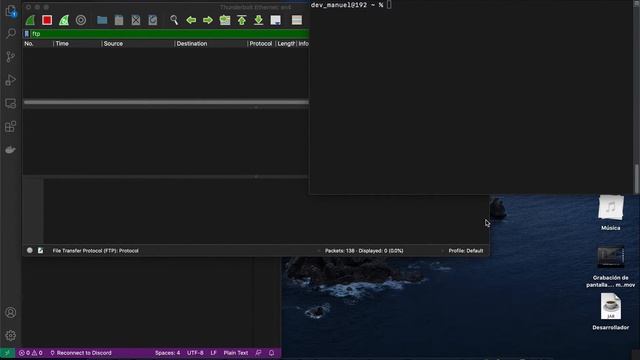Open the Docker view in VS Code
This screenshot has height=360, width=640.
coord(11,150)
